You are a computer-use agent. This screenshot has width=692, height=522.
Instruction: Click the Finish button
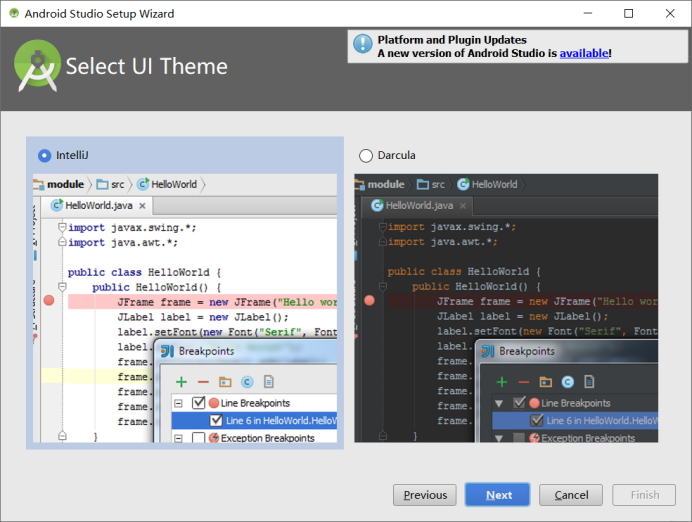tap(644, 495)
